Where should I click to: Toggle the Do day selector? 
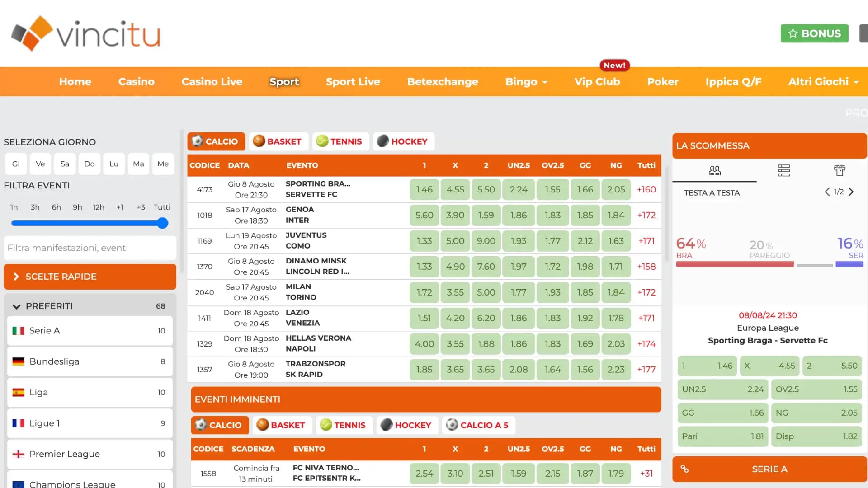coord(89,164)
